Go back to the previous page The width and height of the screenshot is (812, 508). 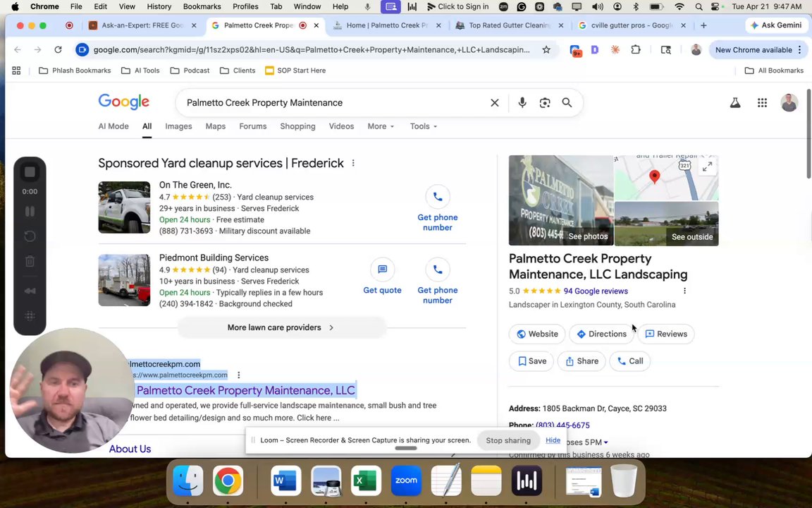(x=18, y=50)
